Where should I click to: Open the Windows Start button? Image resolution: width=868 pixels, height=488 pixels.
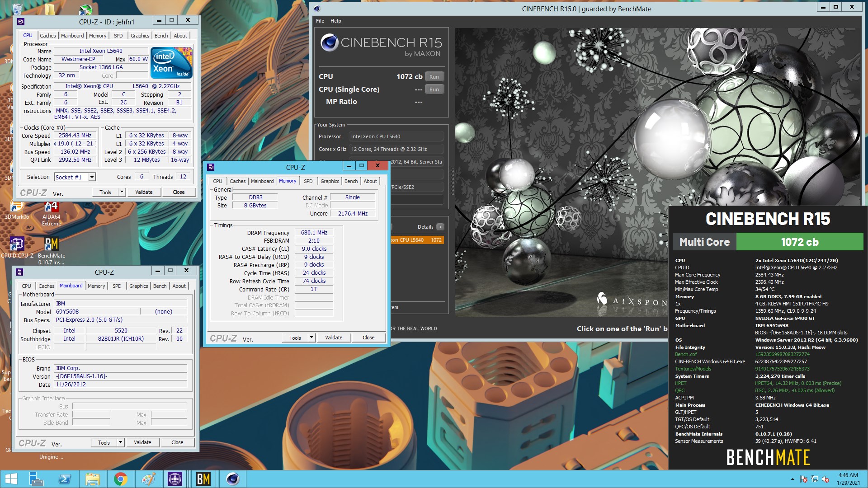coord(11,479)
